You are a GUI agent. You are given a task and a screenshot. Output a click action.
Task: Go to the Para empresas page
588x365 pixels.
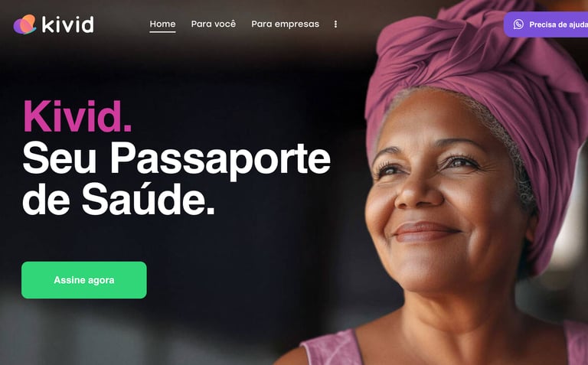click(285, 24)
